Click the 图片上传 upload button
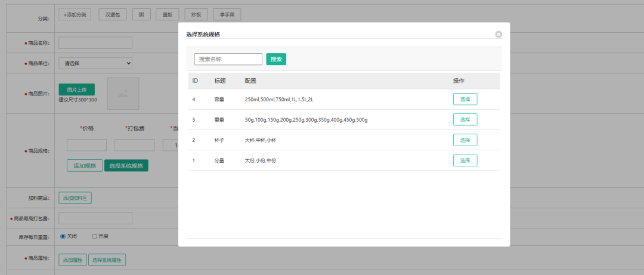The height and width of the screenshot is (275, 644). pyautogui.click(x=76, y=89)
